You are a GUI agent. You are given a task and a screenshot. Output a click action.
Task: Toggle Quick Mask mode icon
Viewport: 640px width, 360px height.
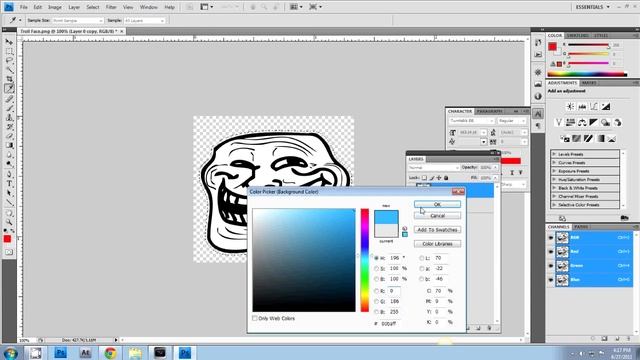click(x=9, y=252)
